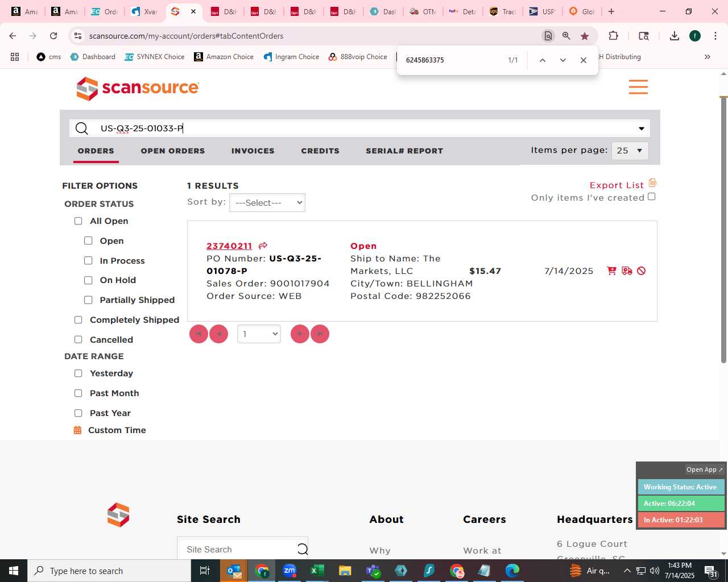This screenshot has width=728, height=582.
Task: Click the Custom Time calendar icon
Action: tap(78, 430)
